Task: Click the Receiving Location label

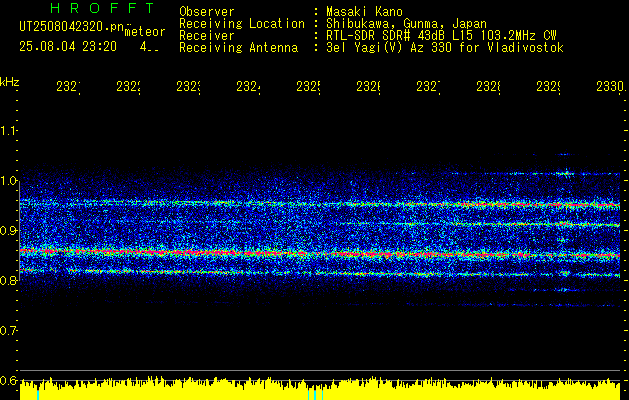Action: click(242, 24)
